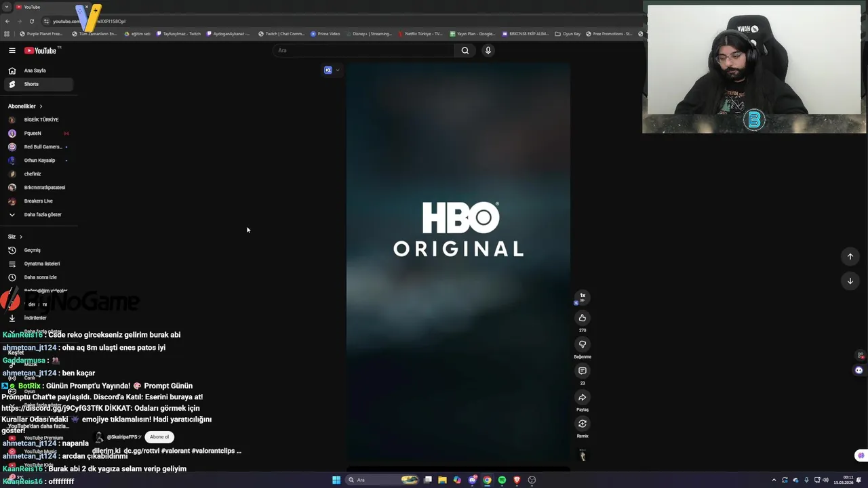Go to the YouTube logo home
This screenshot has height=488, width=868.
point(42,50)
